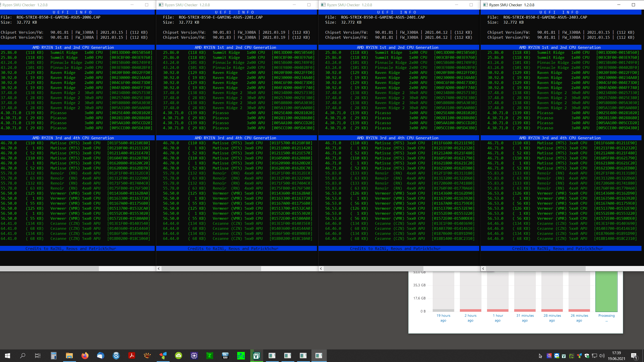Launch Adobe Acrobat from the taskbar

click(132, 355)
